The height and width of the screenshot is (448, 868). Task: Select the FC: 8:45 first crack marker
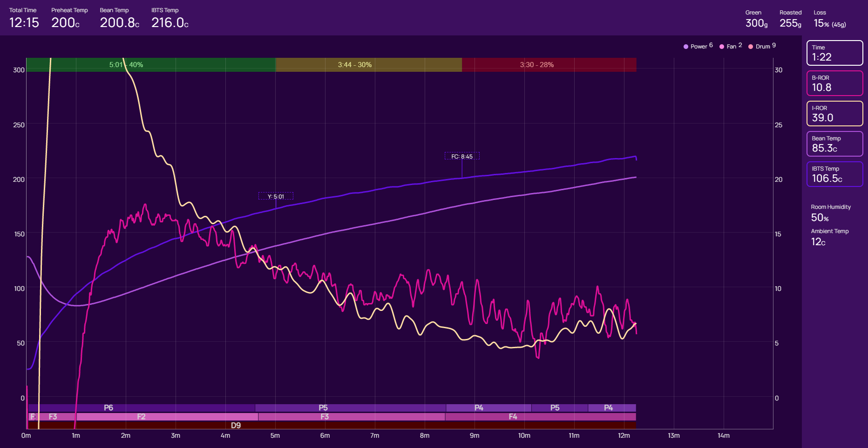tap(462, 156)
